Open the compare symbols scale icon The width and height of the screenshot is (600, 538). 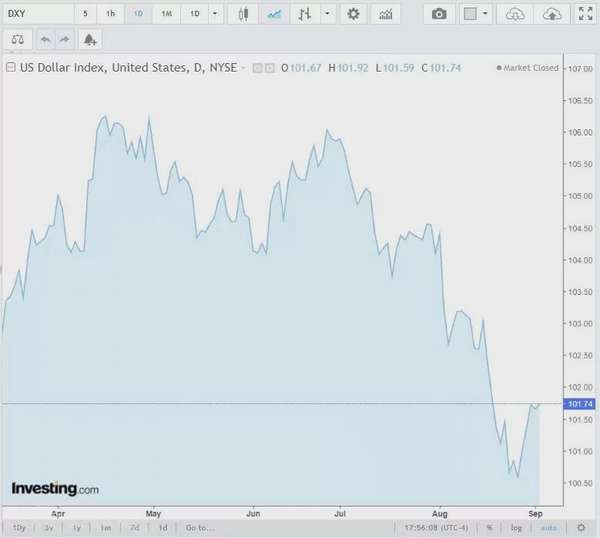pyautogui.click(x=18, y=39)
